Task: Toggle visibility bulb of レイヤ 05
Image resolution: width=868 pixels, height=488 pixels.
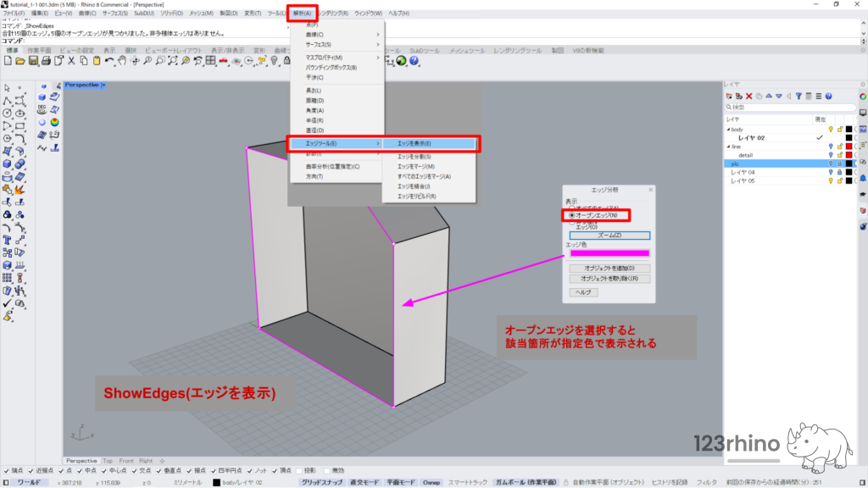Action: tap(831, 181)
